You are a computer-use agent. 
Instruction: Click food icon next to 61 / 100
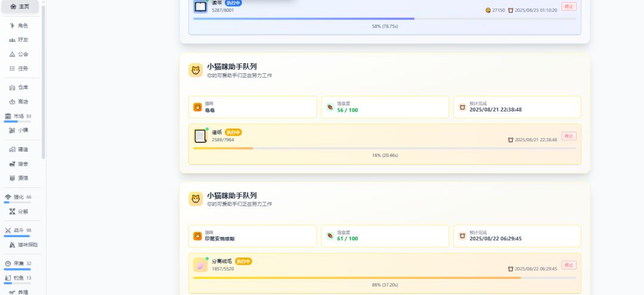330,236
